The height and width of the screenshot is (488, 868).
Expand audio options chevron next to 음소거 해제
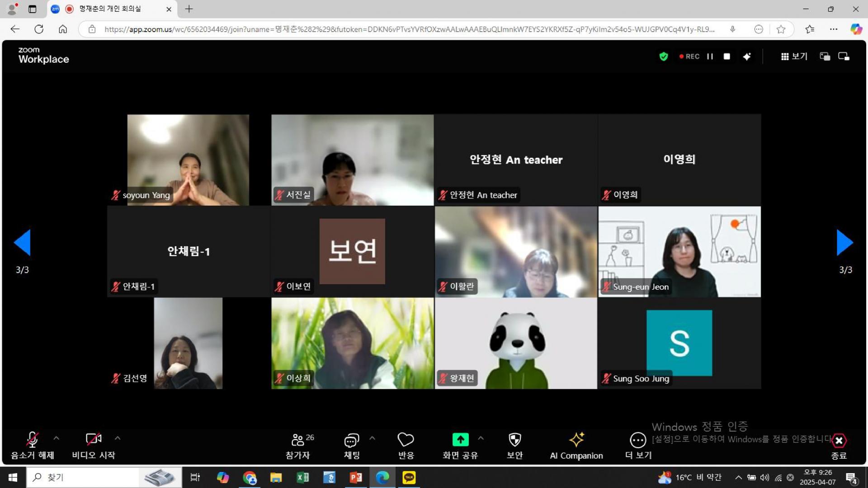click(56, 438)
